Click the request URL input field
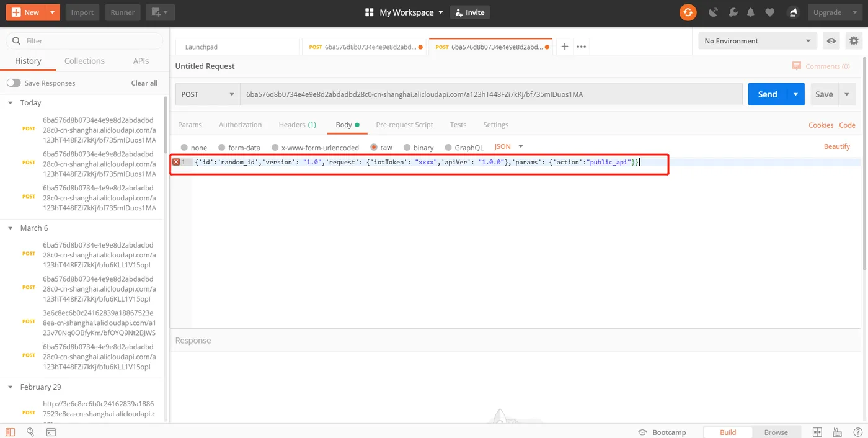The height and width of the screenshot is (438, 868). click(491, 94)
